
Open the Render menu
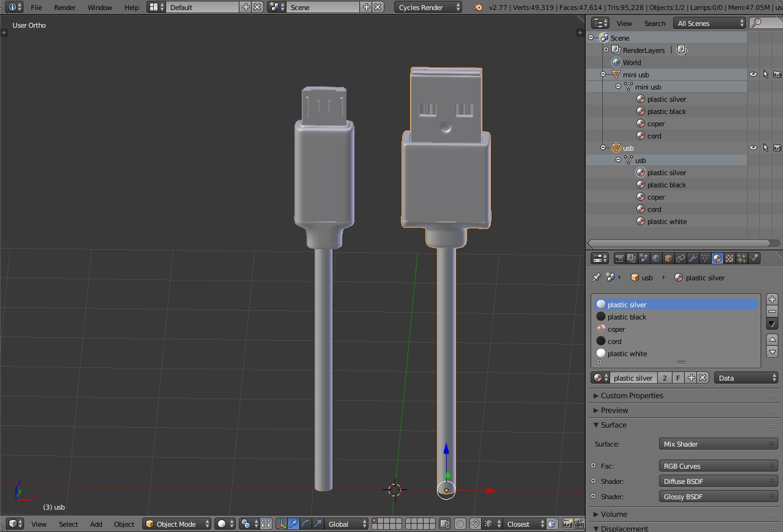pos(65,7)
